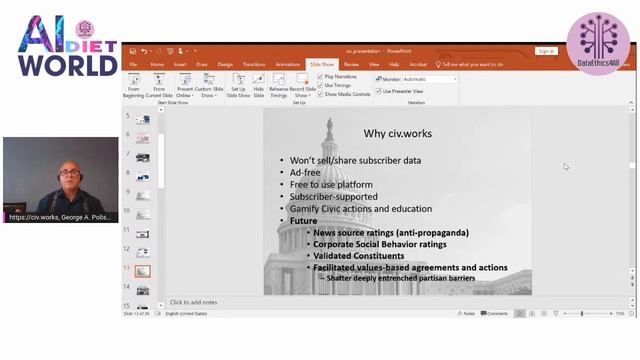This screenshot has width=640, height=360.
Task: Click the editor vertical scrollbar thumb
Action: point(632,165)
